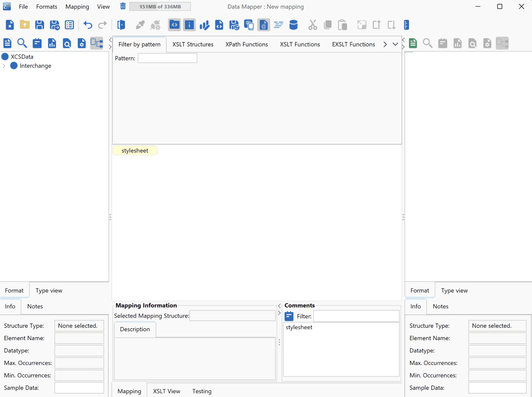
Task: Run garbage collection via trash can icon
Action: point(123,6)
